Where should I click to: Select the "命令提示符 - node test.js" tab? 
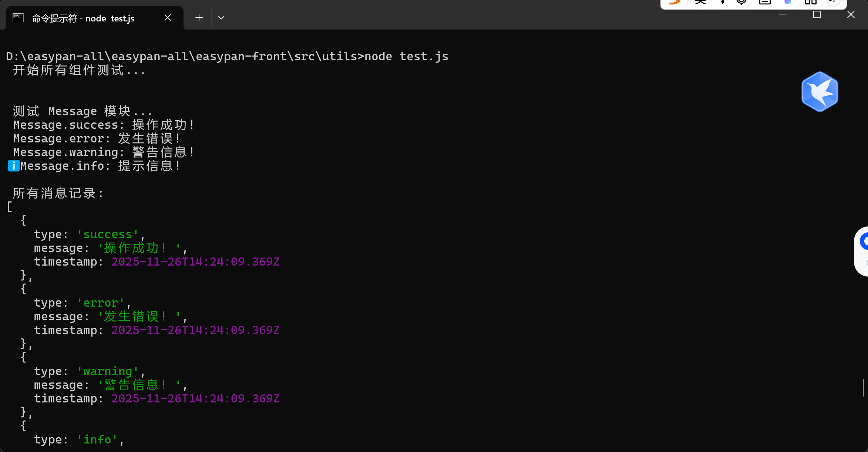83,18
